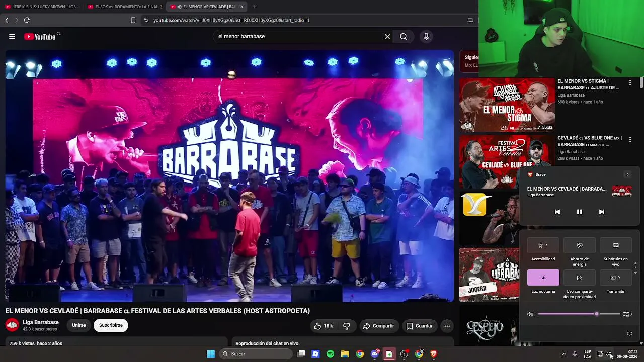Viewport: 644px width, 362px height.
Task: Open Windows Start menu
Action: [x=211, y=354]
